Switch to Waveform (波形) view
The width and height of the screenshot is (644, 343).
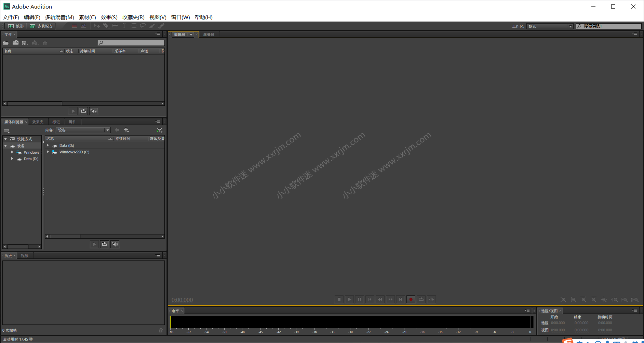(16, 26)
